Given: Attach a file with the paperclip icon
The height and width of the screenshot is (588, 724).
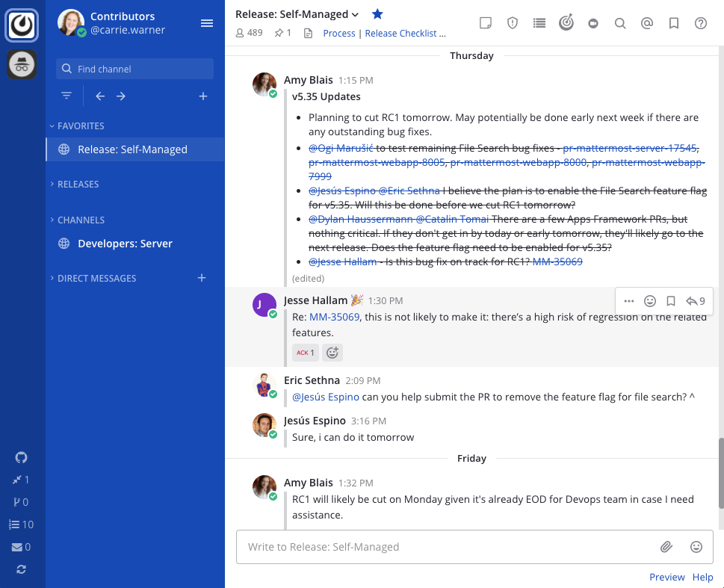Looking at the screenshot, I should (x=666, y=546).
